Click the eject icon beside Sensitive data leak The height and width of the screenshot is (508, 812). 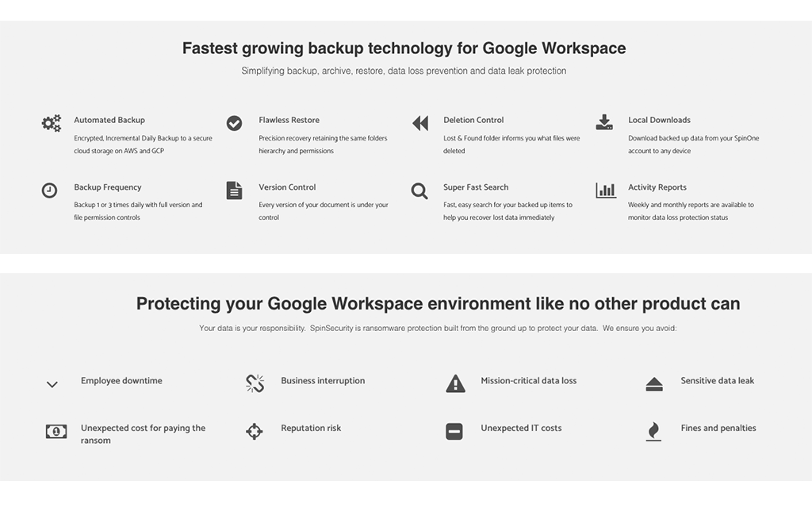tap(654, 385)
